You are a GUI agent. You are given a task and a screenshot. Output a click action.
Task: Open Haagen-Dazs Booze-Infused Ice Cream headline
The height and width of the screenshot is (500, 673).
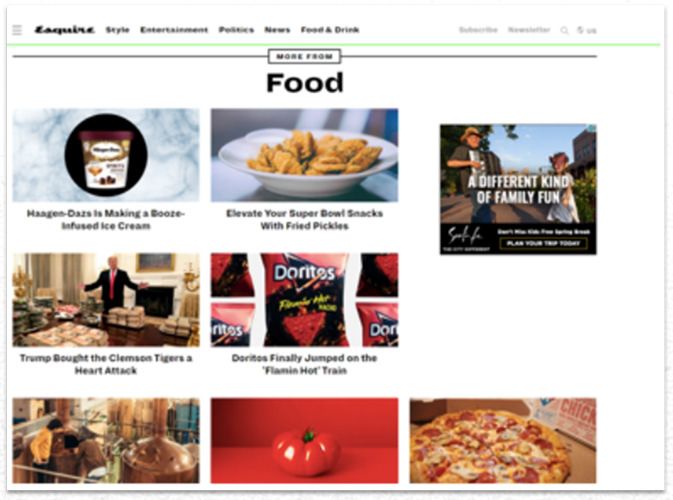106,219
